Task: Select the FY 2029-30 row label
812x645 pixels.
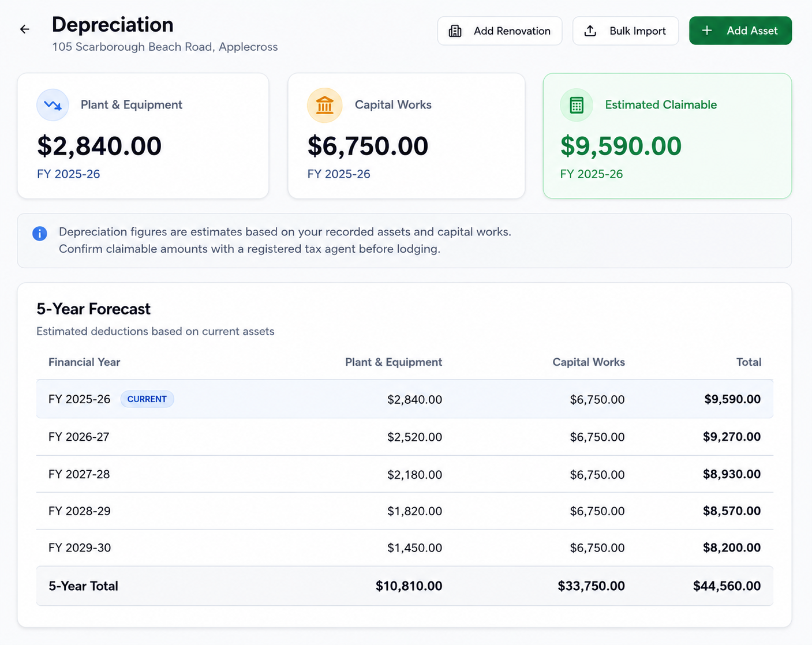Action: point(80,547)
